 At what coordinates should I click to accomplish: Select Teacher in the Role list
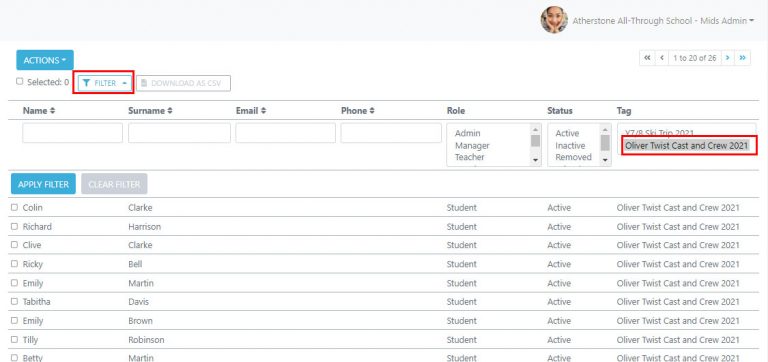[x=470, y=157]
